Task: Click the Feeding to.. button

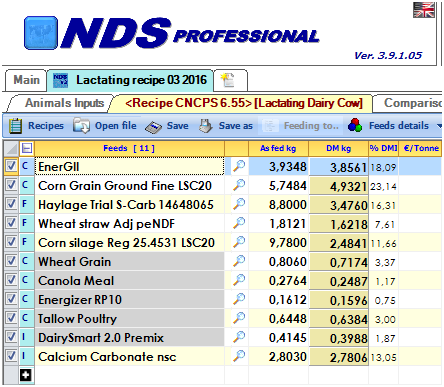Action: tap(301, 126)
